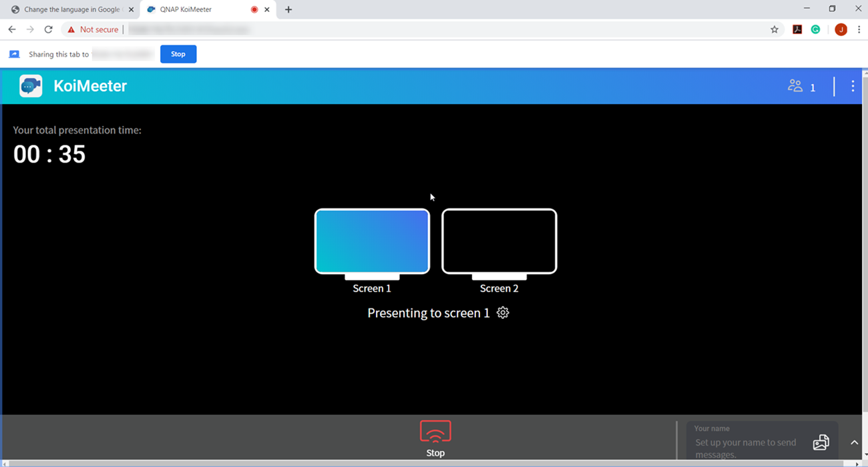Click the Not secure site warning

point(92,29)
